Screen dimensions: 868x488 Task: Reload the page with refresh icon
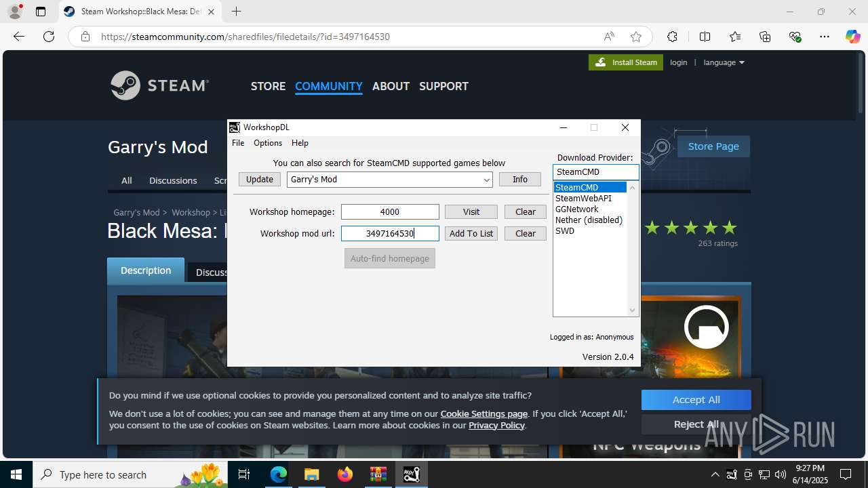point(49,37)
